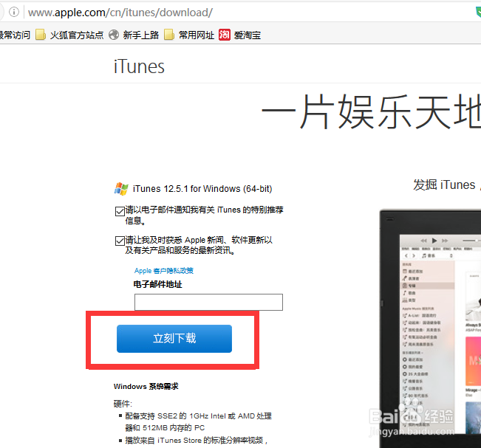
Task: Click the URL text in address bar
Action: click(x=120, y=13)
